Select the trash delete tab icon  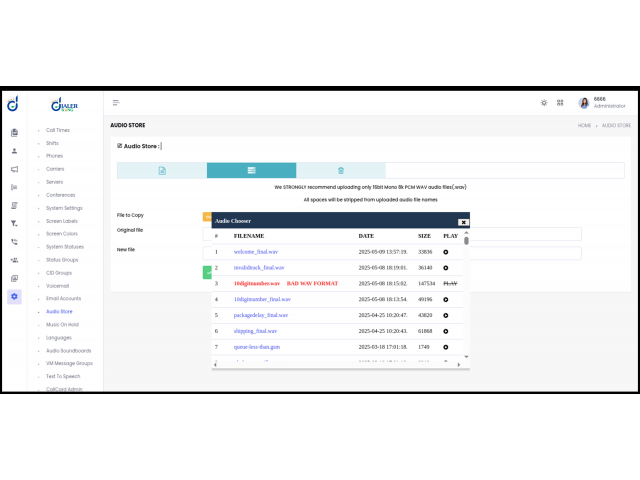[340, 171]
